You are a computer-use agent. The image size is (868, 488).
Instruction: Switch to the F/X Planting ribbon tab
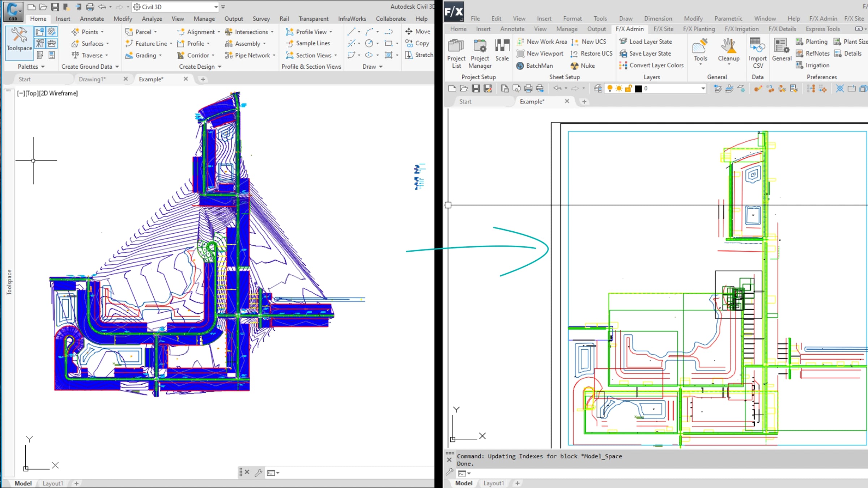pos(699,29)
